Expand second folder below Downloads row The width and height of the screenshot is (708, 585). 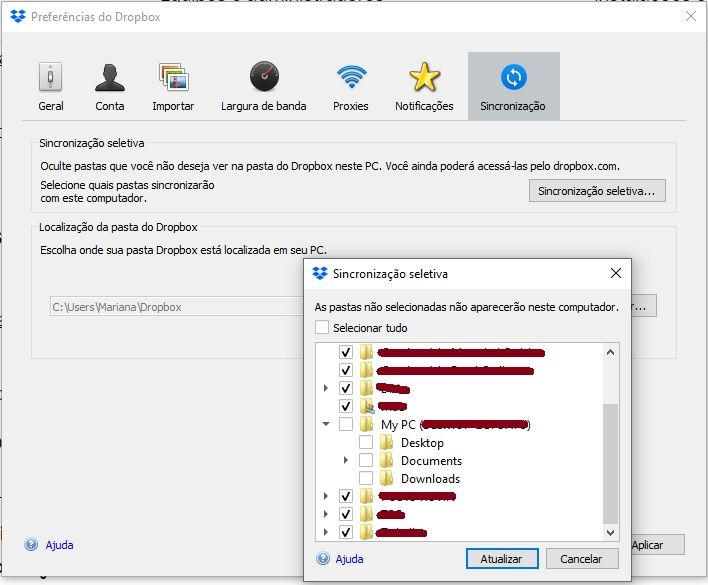[x=326, y=514]
